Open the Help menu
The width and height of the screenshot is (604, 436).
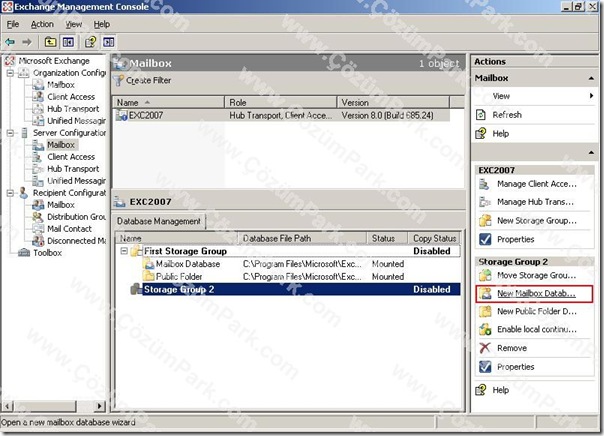(102, 24)
